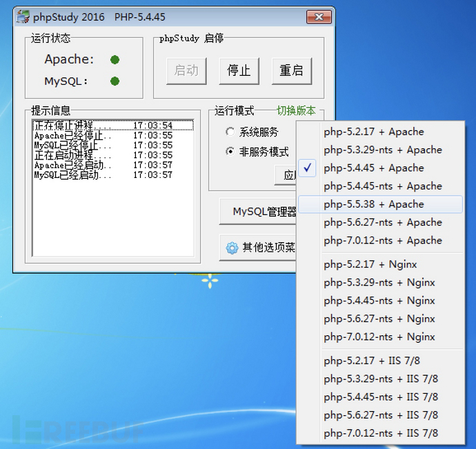This screenshot has width=476, height=449.
Task: Click the green MySQL status indicator
Action: pyautogui.click(x=115, y=81)
